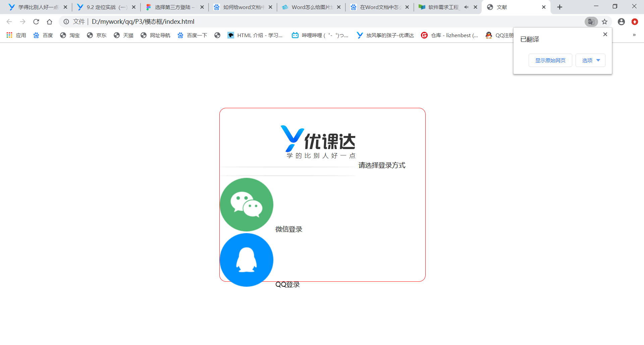This screenshot has height=345, width=644.
Task: Minimize the browser window
Action: coord(596,6)
